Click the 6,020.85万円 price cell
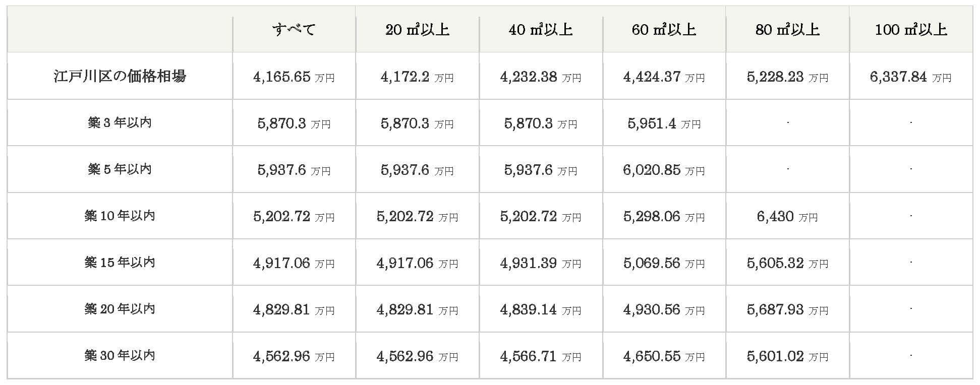 (664, 170)
